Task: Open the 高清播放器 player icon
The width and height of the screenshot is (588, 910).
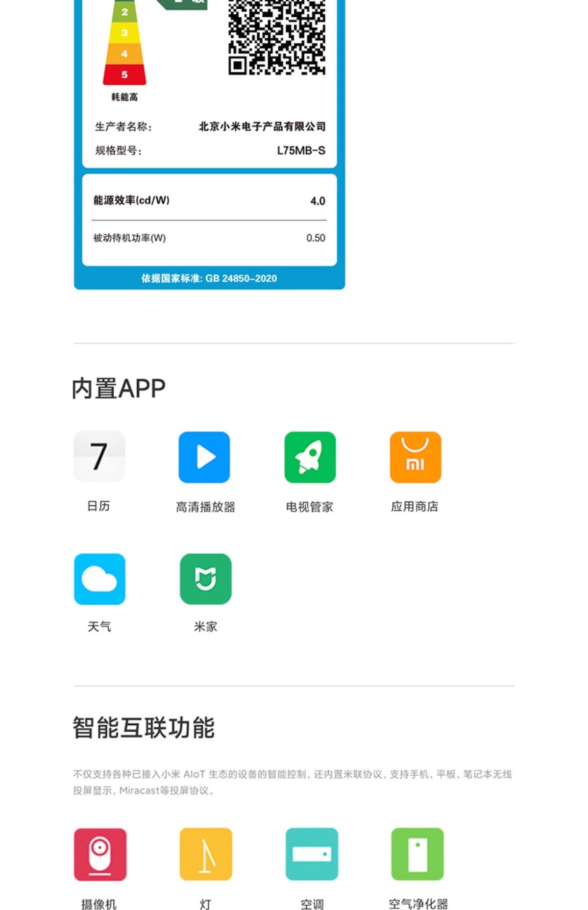Action: click(204, 457)
